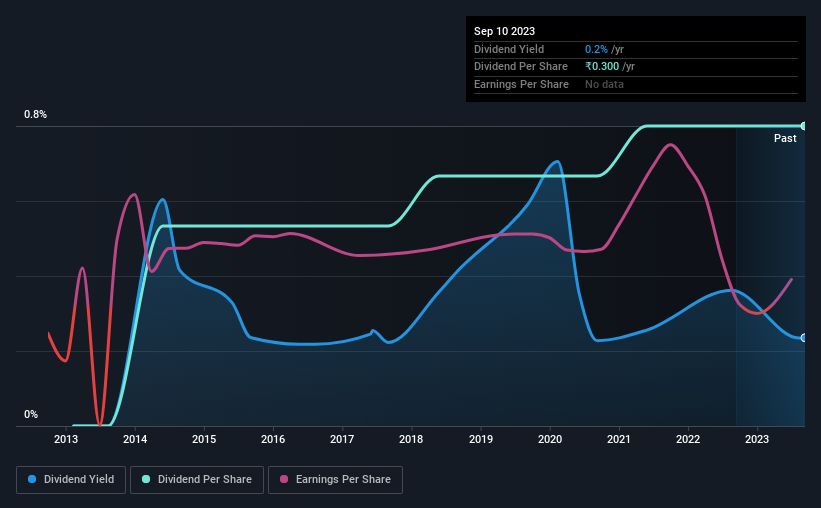Click the 2013 x-axis label

(x=66, y=439)
